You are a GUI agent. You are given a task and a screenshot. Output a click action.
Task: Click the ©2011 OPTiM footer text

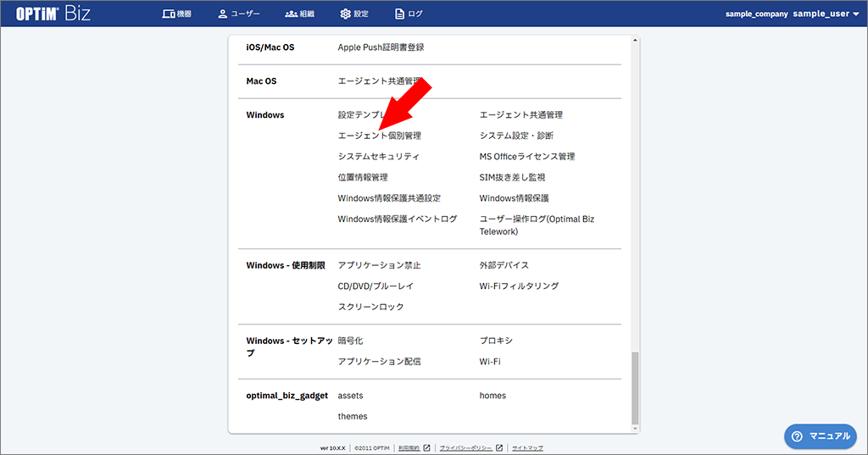(372, 448)
